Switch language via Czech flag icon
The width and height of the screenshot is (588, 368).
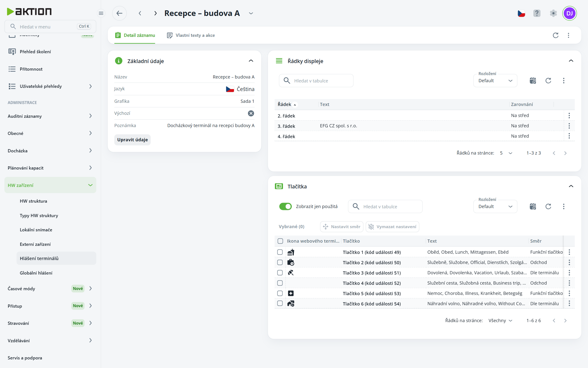point(521,13)
